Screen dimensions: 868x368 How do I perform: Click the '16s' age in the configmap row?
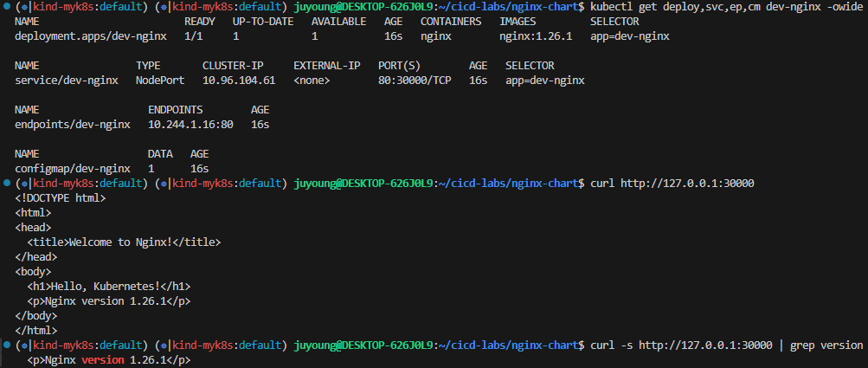200,169
